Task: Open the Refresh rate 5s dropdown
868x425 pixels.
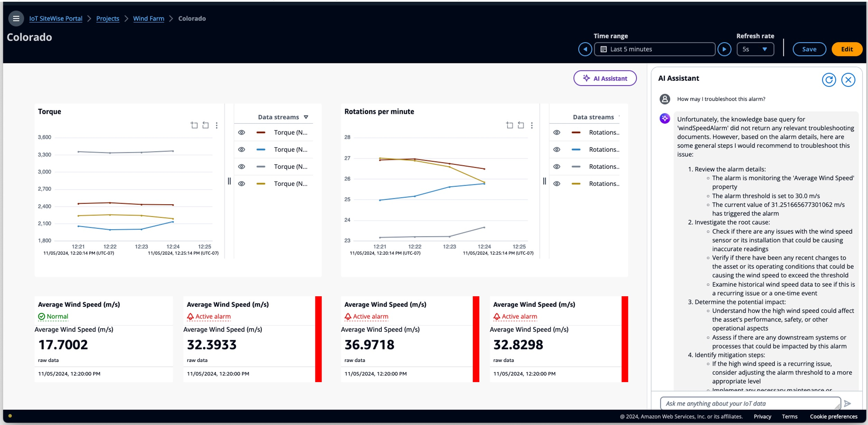Action: pyautogui.click(x=755, y=49)
